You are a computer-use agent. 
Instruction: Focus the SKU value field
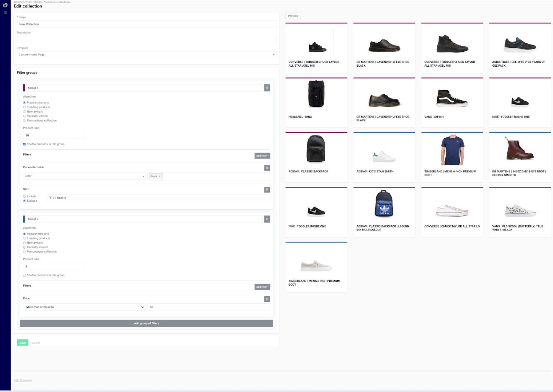[158, 198]
